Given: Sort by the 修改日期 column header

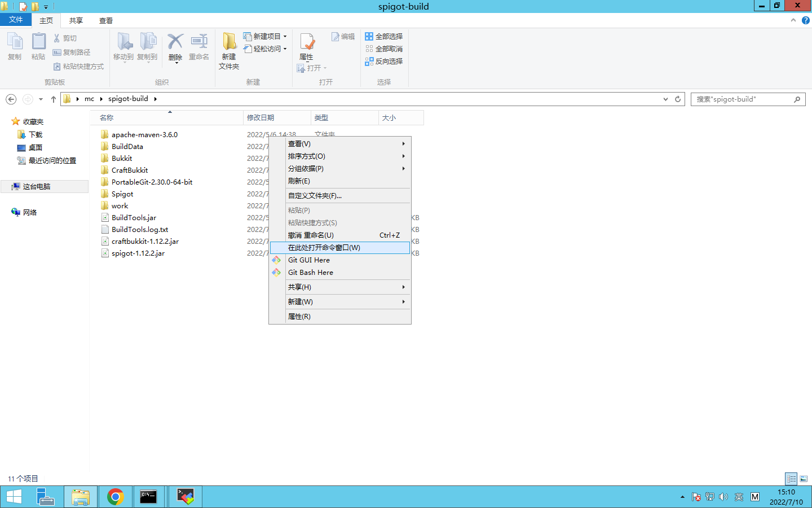Looking at the screenshot, I should (277, 117).
